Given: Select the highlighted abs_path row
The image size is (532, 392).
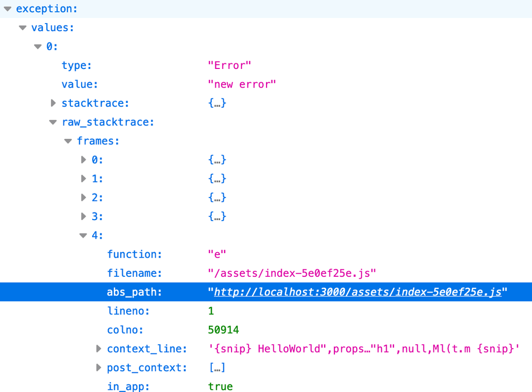Looking at the screenshot, I should tap(134, 292).
